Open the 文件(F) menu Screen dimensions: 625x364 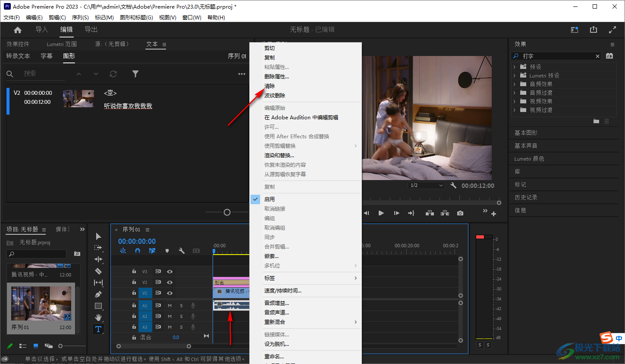(12, 18)
